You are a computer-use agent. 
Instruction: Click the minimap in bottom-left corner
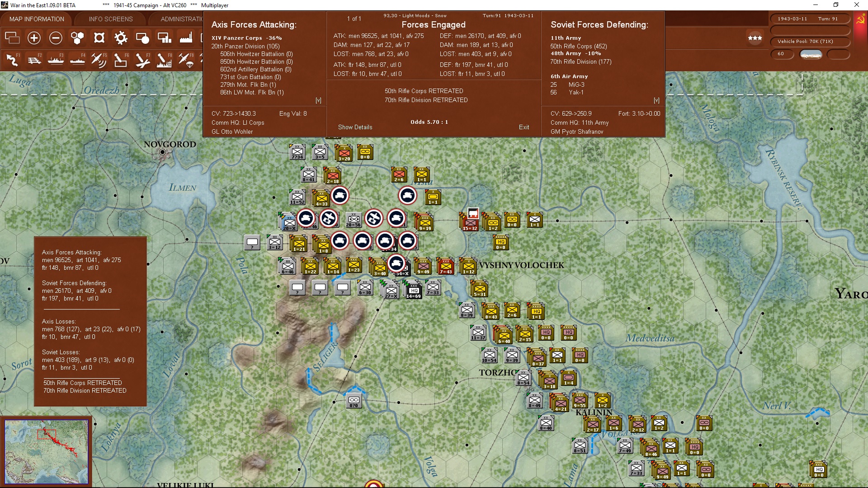click(46, 451)
